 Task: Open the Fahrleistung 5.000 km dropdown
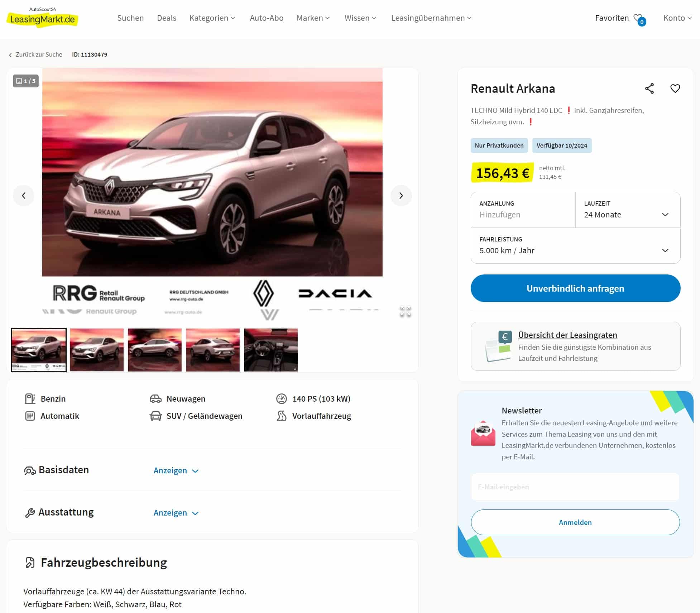coord(575,245)
